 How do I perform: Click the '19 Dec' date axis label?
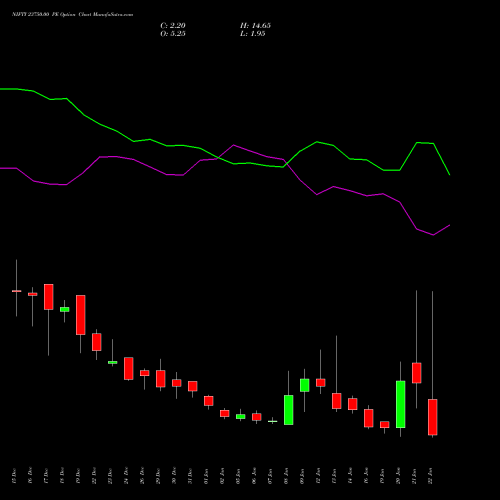tap(78, 476)
